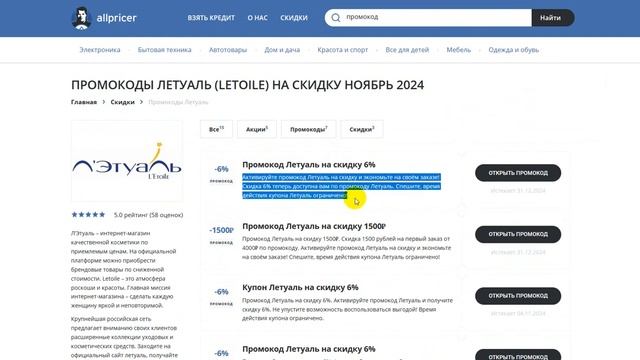
Task: Click the five-star rating icons
Action: [x=88, y=215]
